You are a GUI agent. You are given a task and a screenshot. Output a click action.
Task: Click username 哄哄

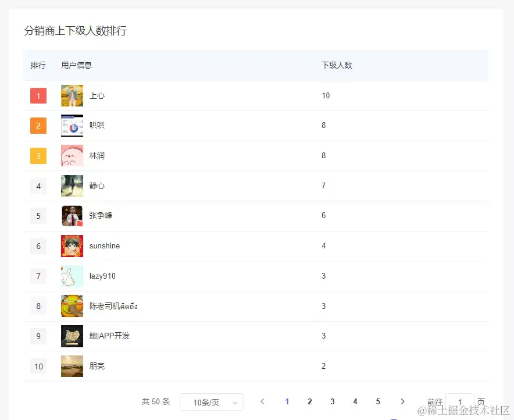point(97,125)
